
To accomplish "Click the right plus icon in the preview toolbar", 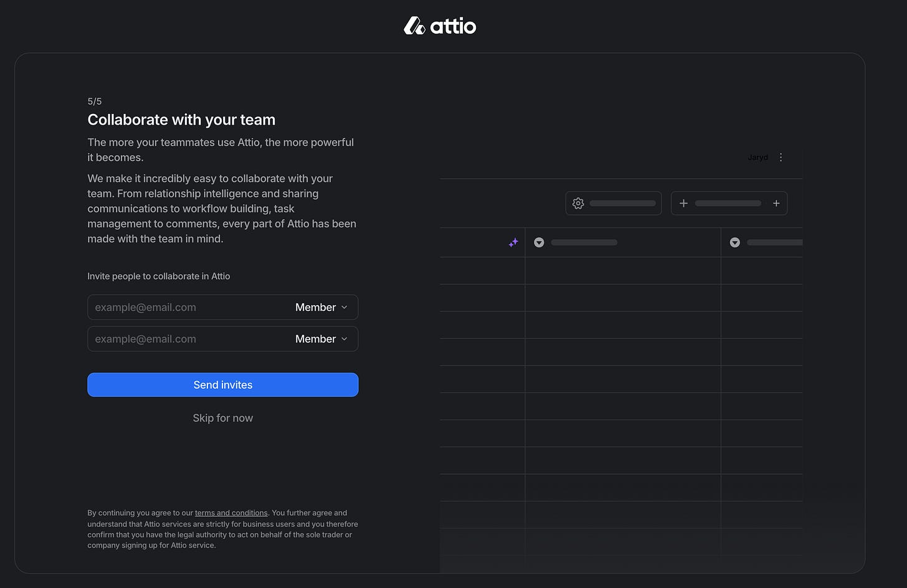I will [776, 203].
